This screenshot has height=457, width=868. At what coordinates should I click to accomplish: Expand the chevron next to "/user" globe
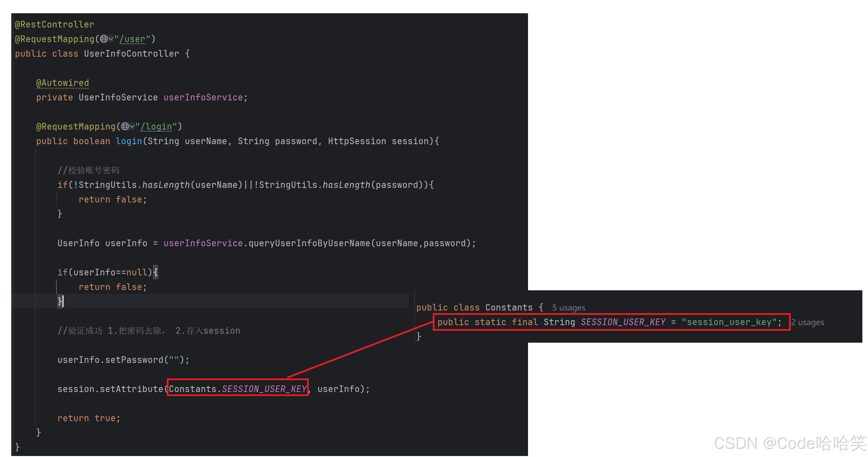111,39
